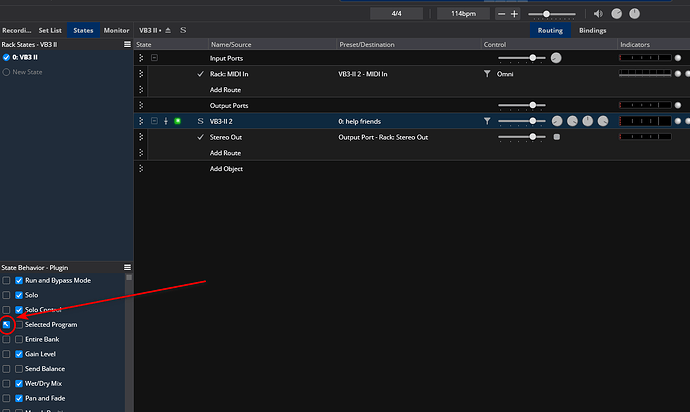Switch to the Routing tab
This screenshot has height=412, width=690.
pyautogui.click(x=550, y=30)
